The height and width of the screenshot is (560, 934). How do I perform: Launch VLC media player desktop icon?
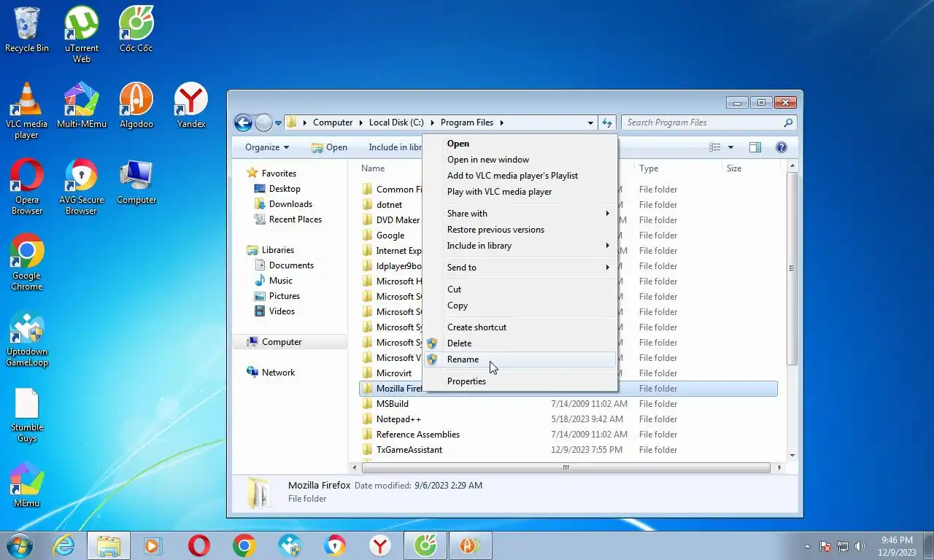27,112
